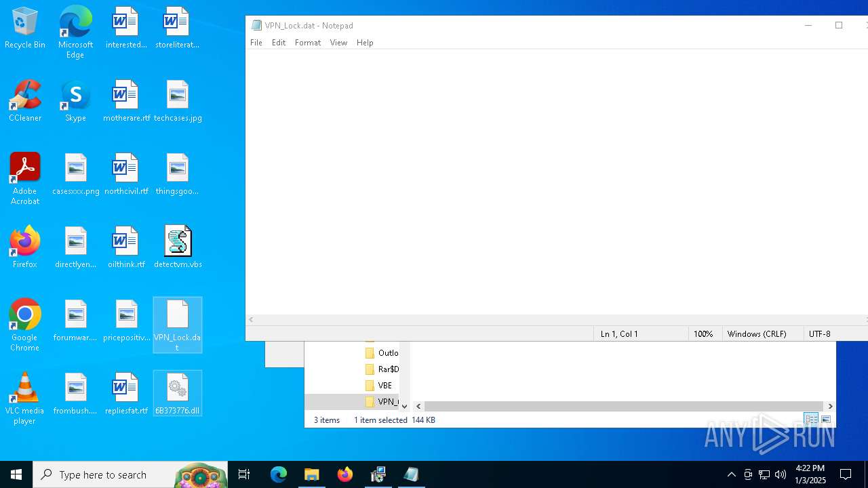Viewport: 868px width, 488px height.
Task: Open Notepad Help menu
Action: coord(365,43)
